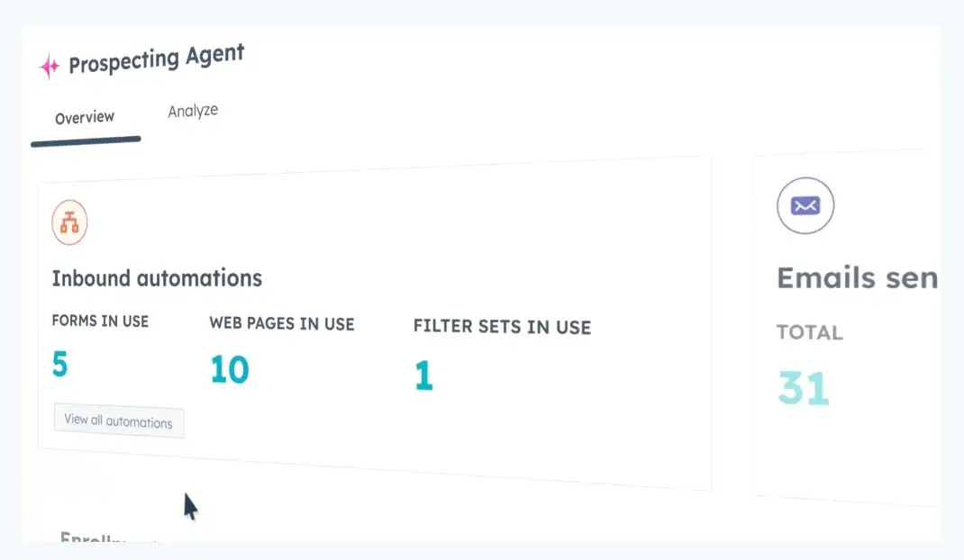964x560 pixels.
Task: Expand the Emails sent card
Action: (x=857, y=277)
